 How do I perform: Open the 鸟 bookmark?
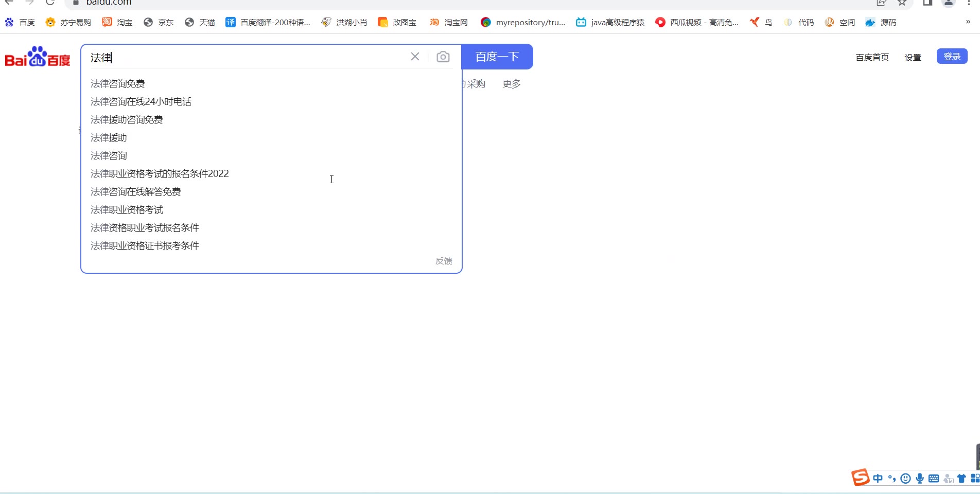click(761, 22)
